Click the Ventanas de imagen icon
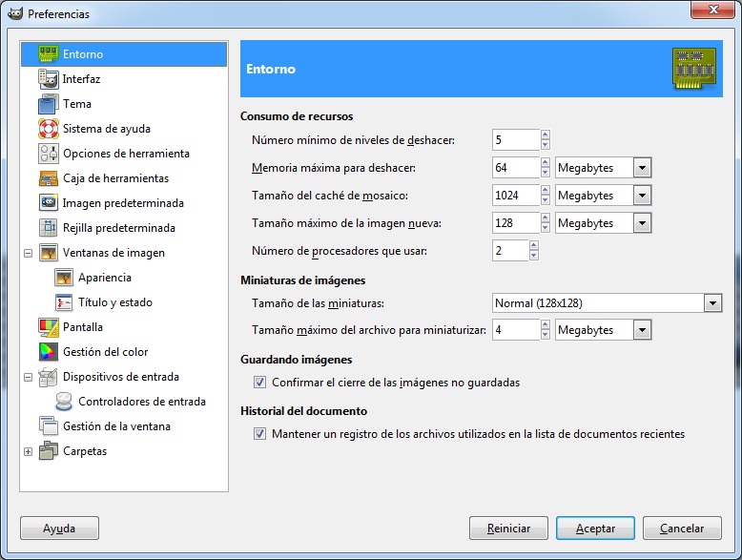This screenshot has height=560, width=742. click(49, 253)
